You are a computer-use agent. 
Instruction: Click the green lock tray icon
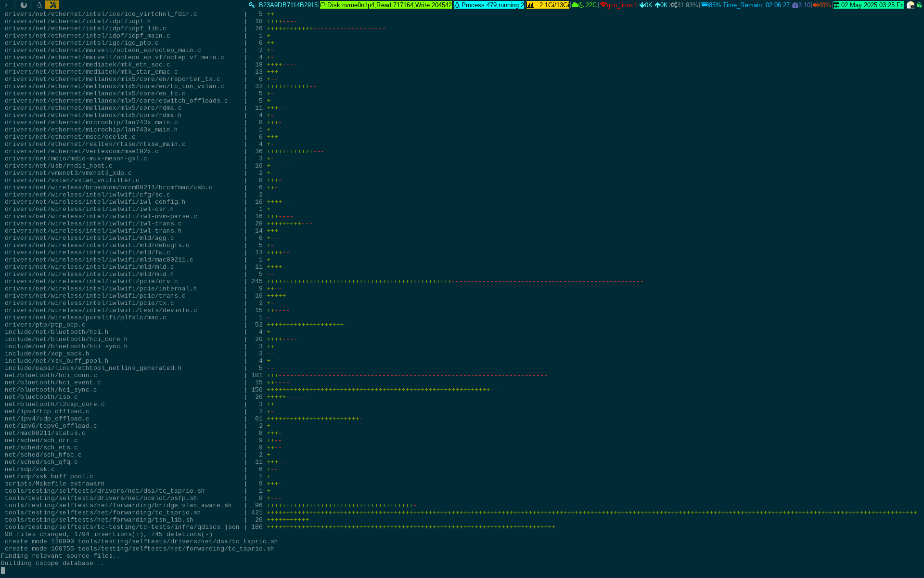click(919, 5)
